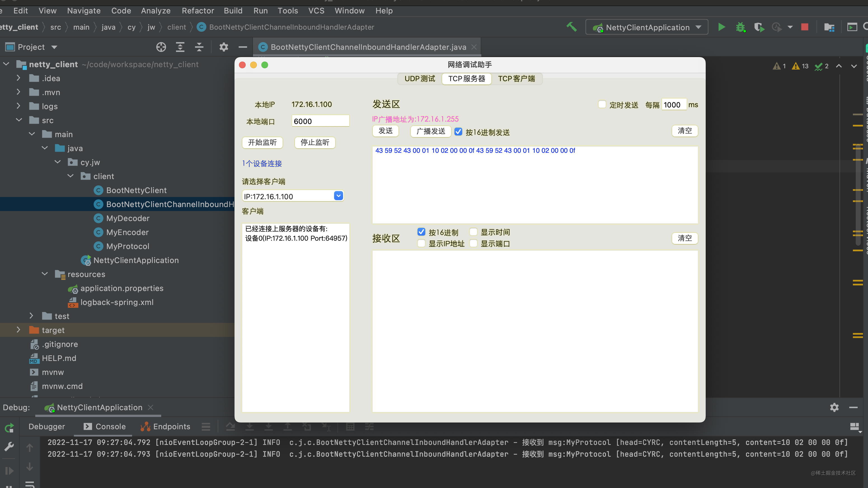868x488 pixels.
Task: Uncheck 按16进制发送 hex send checkbox
Action: pyautogui.click(x=458, y=132)
